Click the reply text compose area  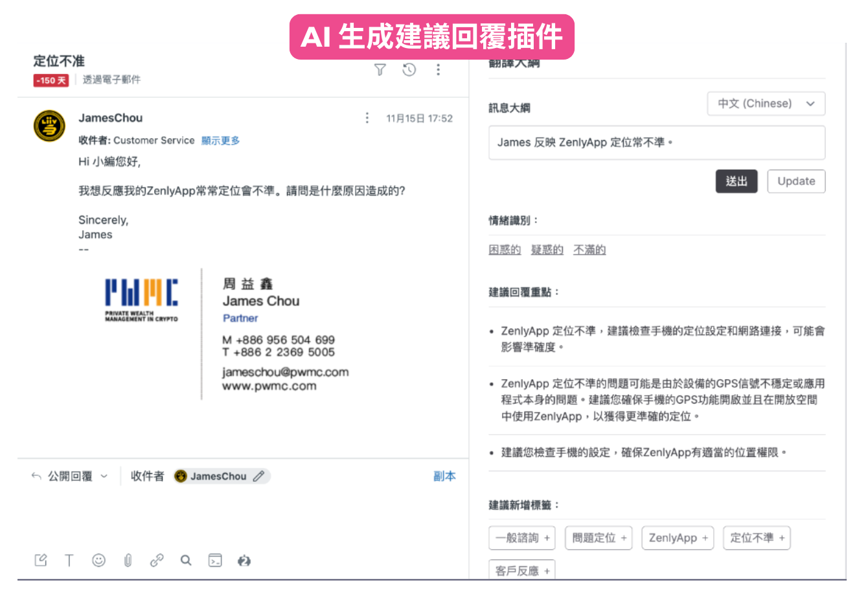pos(243,519)
